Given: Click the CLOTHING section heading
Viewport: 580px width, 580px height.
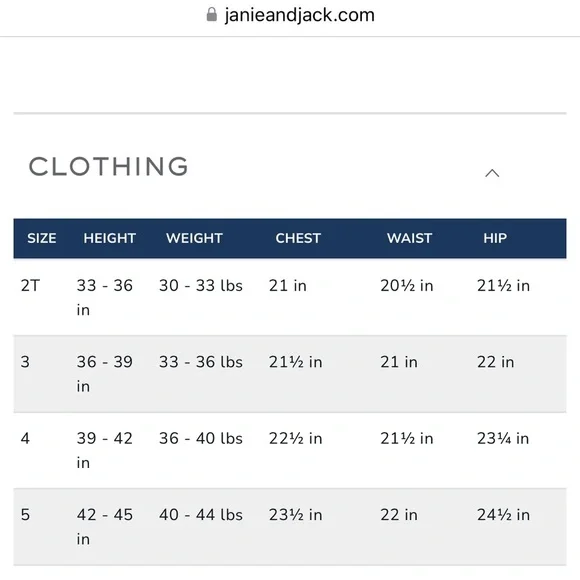Looking at the screenshot, I should 109,166.
